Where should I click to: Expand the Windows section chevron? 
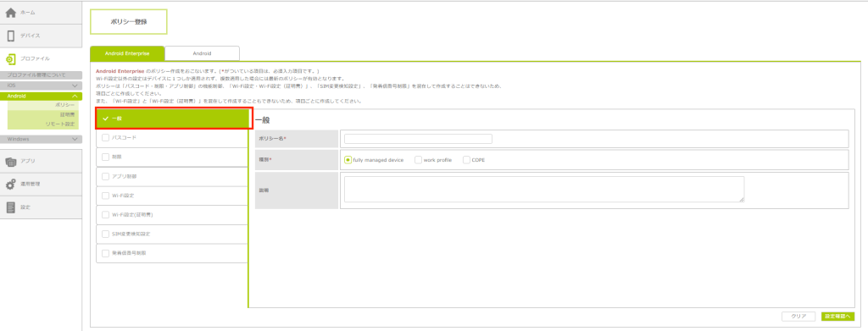click(75, 139)
